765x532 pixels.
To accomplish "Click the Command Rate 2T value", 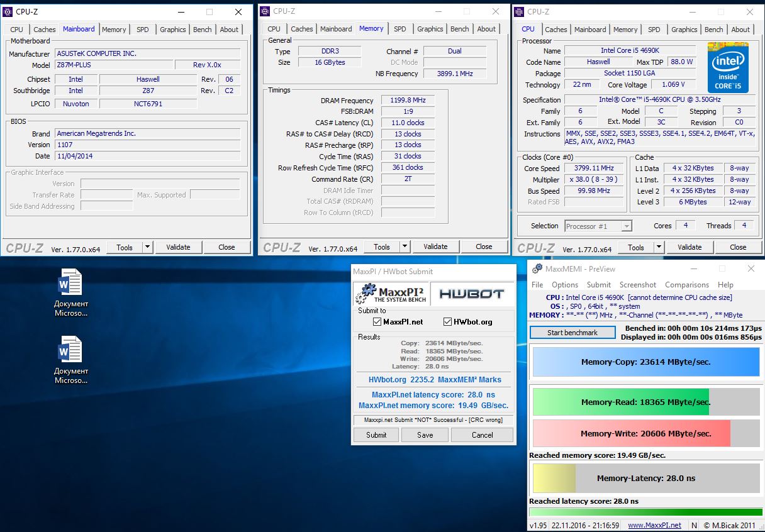I will tap(408, 179).
